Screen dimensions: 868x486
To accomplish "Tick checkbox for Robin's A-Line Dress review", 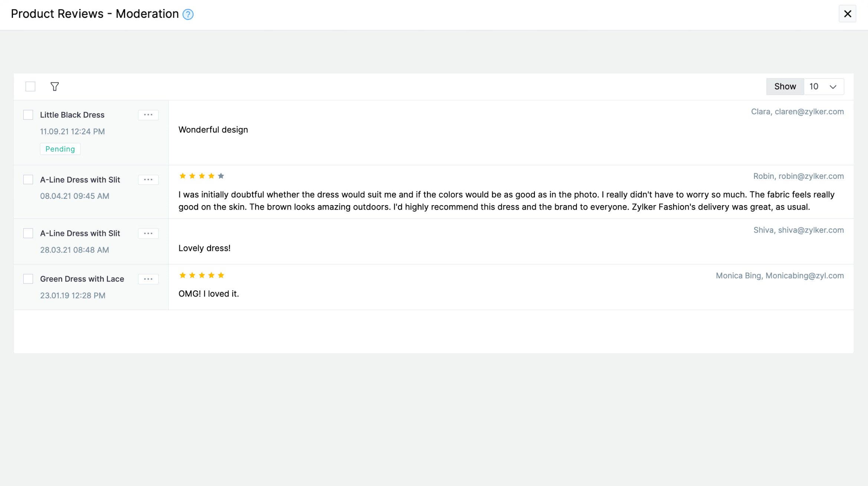I will point(28,180).
